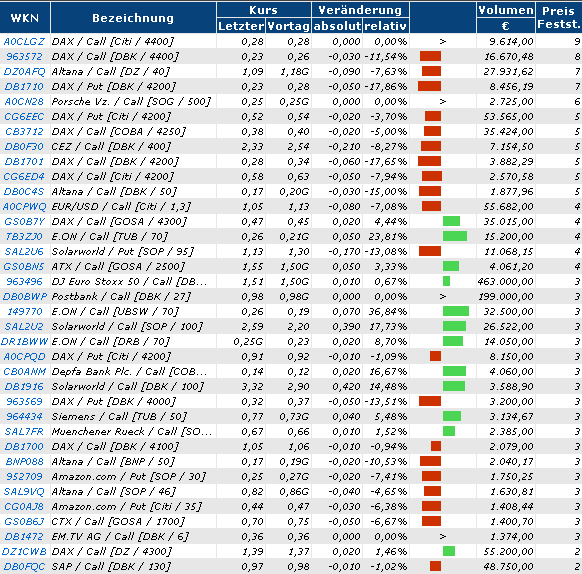The image size is (582, 574).
Task: Open WKN link 963572
Action: [24, 56]
